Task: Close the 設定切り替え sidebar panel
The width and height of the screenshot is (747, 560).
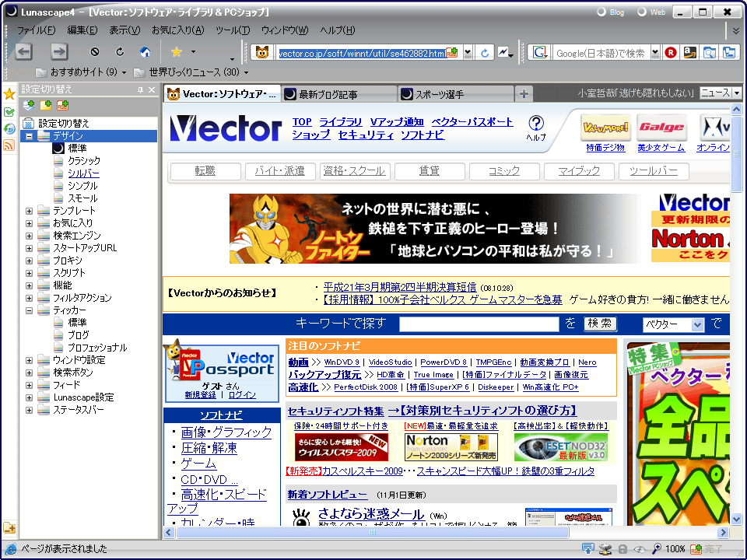Action: pyautogui.click(x=152, y=89)
